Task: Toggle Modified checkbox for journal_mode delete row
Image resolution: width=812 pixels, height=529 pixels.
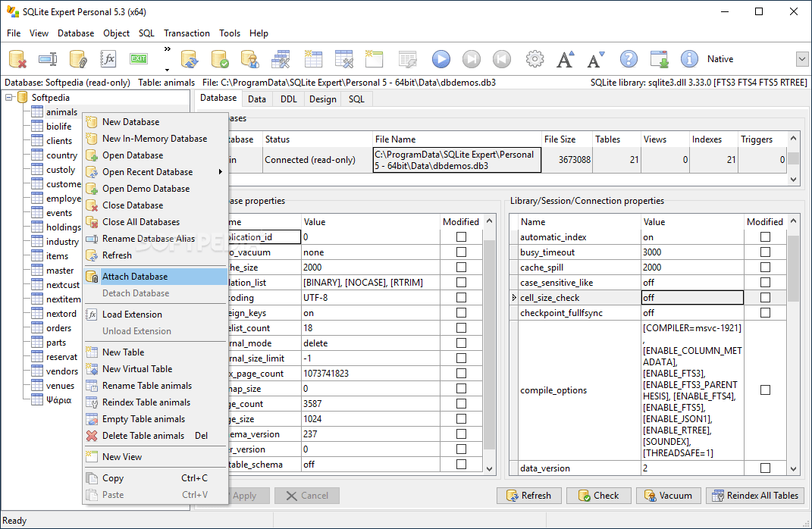Action: point(461,343)
